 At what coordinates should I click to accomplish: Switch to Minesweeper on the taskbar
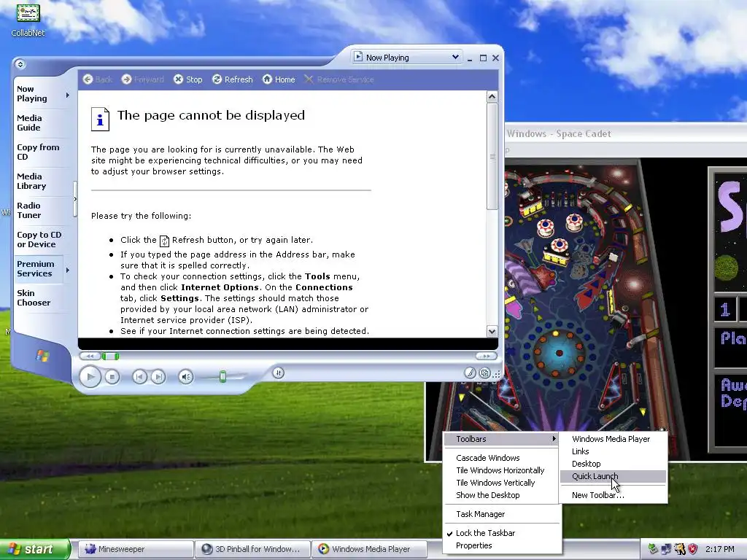coord(135,549)
